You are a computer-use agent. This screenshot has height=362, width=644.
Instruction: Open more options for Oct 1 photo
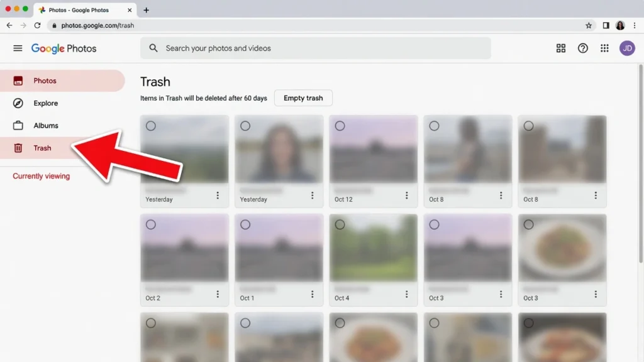coord(312,294)
